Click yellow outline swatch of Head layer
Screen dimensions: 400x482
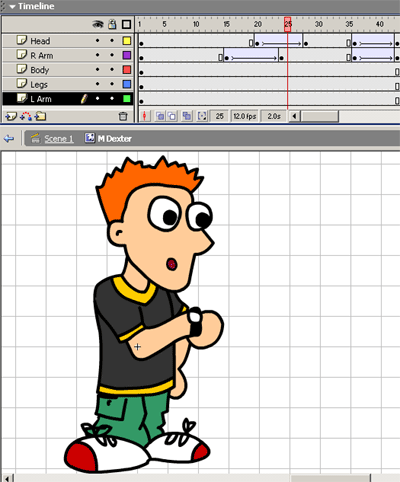[127, 41]
